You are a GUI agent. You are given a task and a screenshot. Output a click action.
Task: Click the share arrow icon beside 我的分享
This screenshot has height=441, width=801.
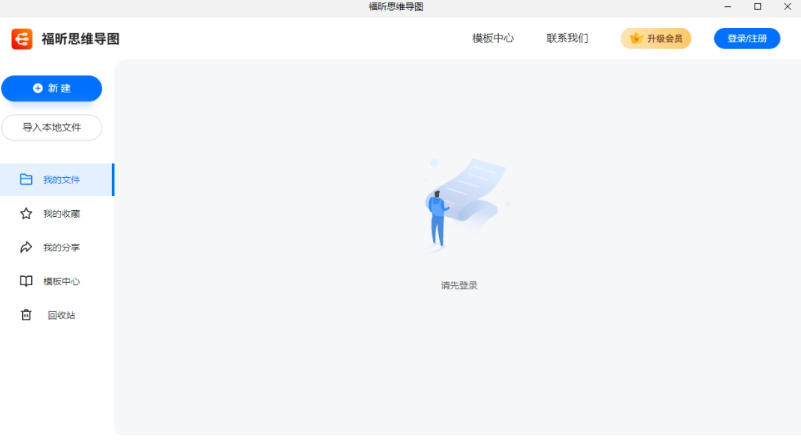(26, 247)
